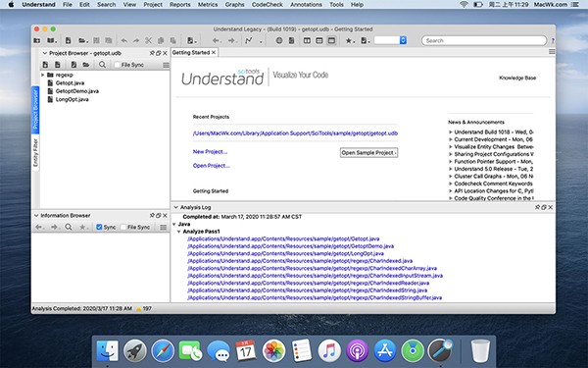The width and height of the screenshot is (588, 368).
Task: Open the GetoptDemo.java path in Analysis Log
Action: (x=291, y=246)
